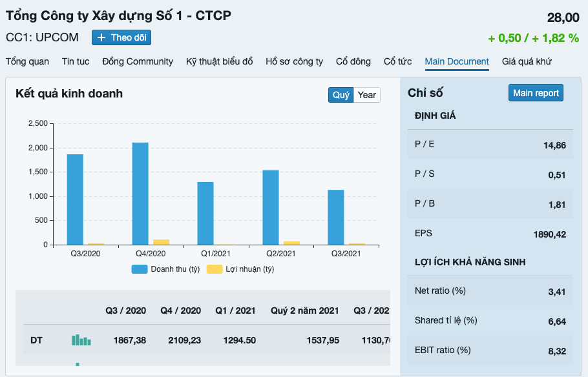Click the Q3/2020 blue revenue bar

pyautogui.click(x=75, y=199)
